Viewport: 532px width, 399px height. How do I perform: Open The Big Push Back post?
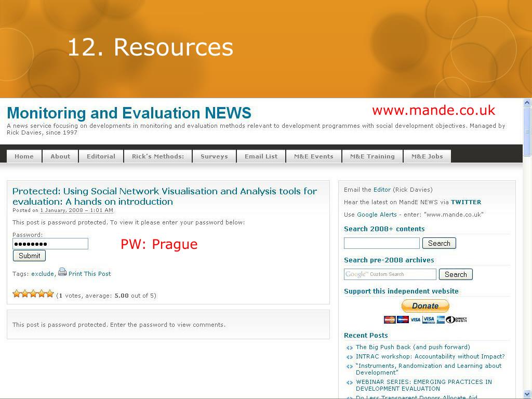(x=413, y=347)
